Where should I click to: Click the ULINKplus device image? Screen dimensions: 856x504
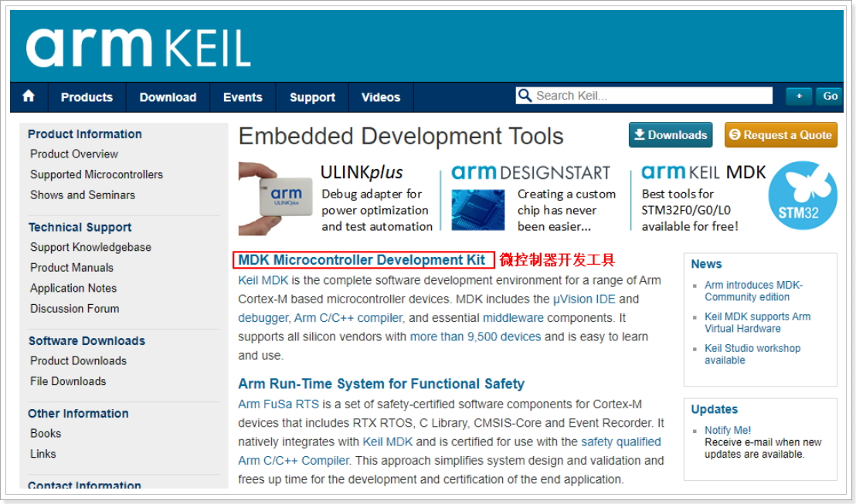pyautogui.click(x=277, y=198)
